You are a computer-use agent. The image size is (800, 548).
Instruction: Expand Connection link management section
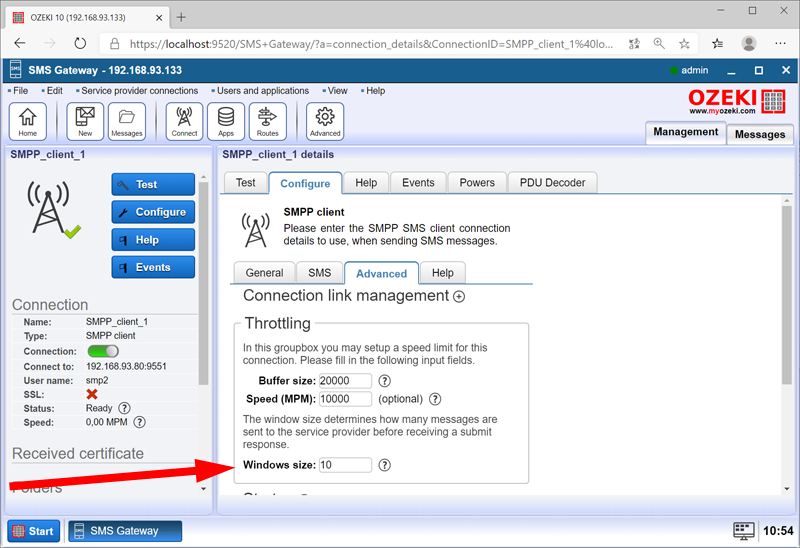tap(459, 296)
